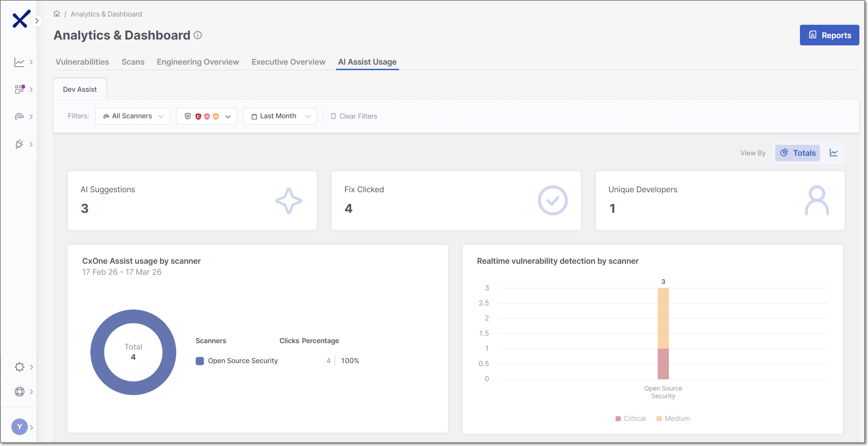The image size is (868, 446).
Task: Open the analytics chart sidebar icon
Action: pos(19,62)
